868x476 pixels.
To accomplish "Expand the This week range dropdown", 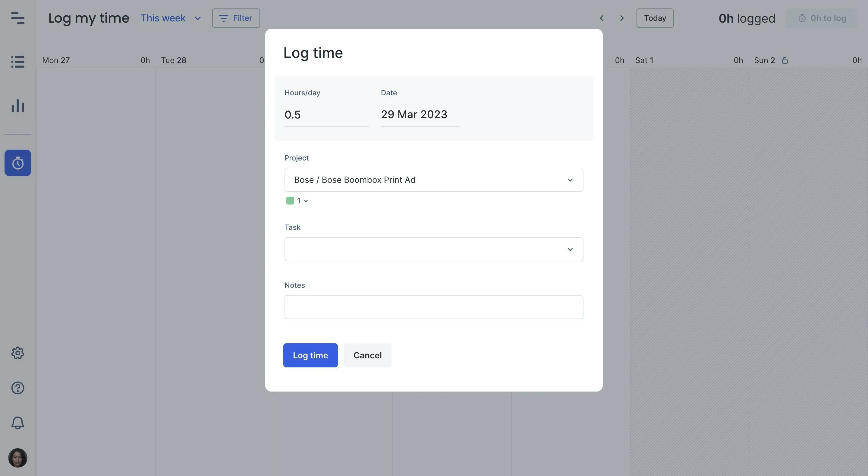I will [x=171, y=18].
